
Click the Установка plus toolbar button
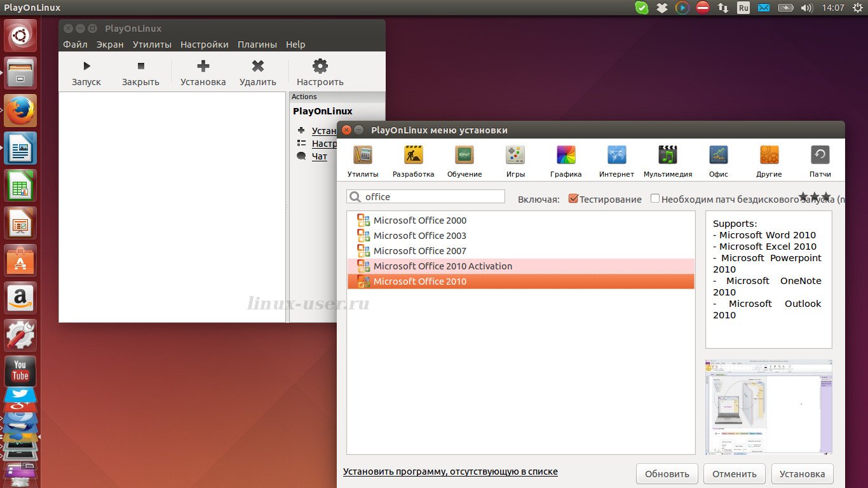click(x=203, y=73)
